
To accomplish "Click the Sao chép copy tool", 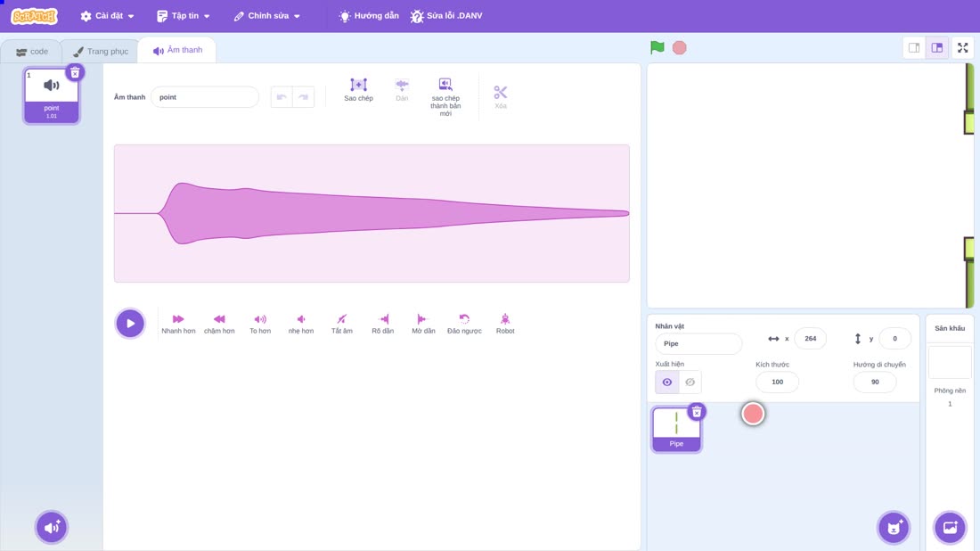I will click(358, 89).
